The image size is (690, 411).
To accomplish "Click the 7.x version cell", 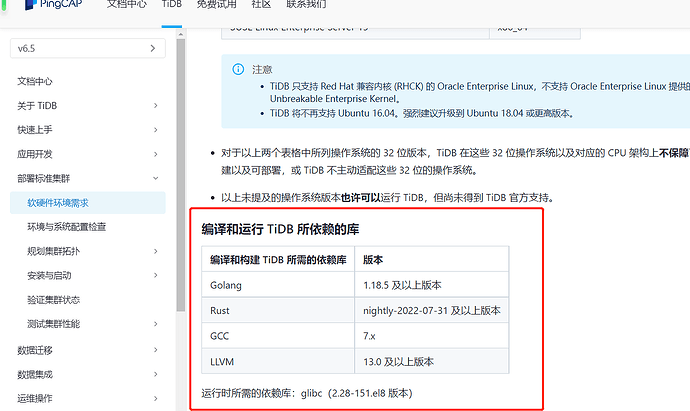I will tap(432, 336).
